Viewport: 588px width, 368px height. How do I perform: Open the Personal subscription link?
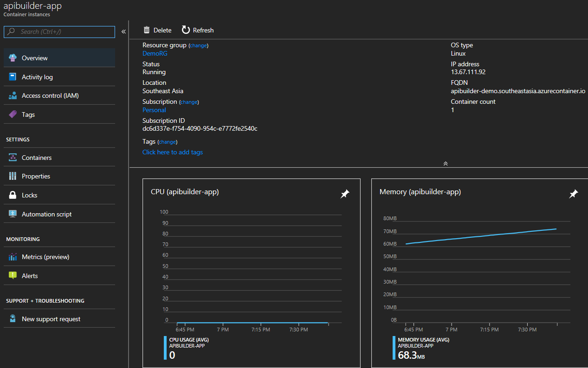click(154, 110)
